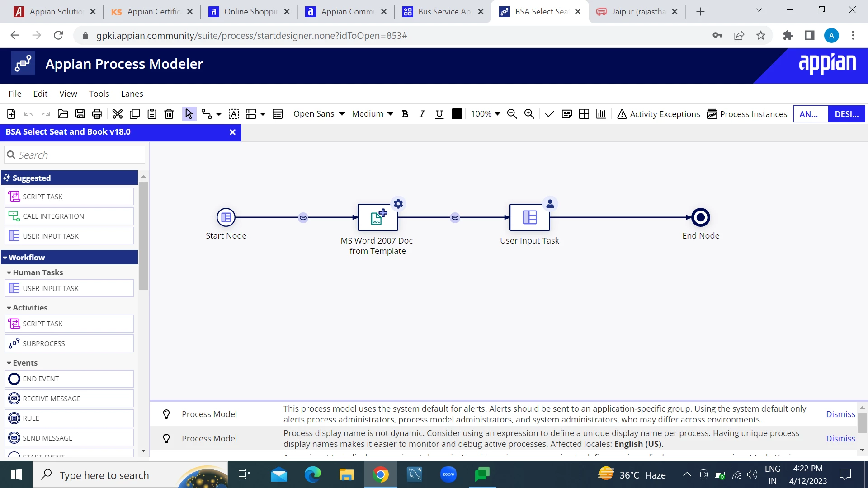The width and height of the screenshot is (868, 488).
Task: Click the Windows Start button
Action: pyautogui.click(x=16, y=474)
